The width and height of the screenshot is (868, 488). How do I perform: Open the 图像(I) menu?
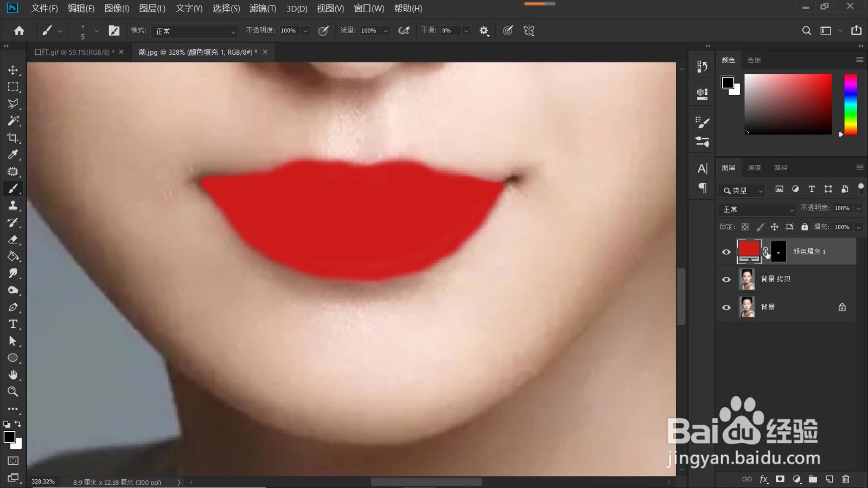[117, 8]
